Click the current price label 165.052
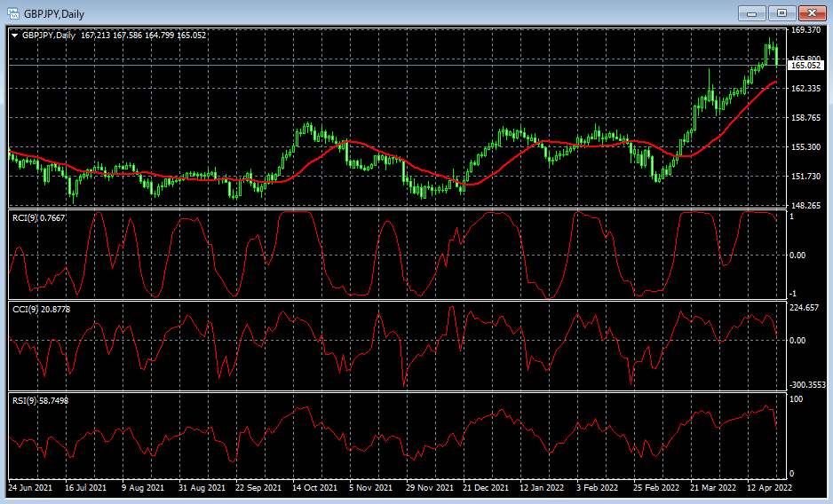The width and height of the screenshot is (833, 504). pos(806,65)
